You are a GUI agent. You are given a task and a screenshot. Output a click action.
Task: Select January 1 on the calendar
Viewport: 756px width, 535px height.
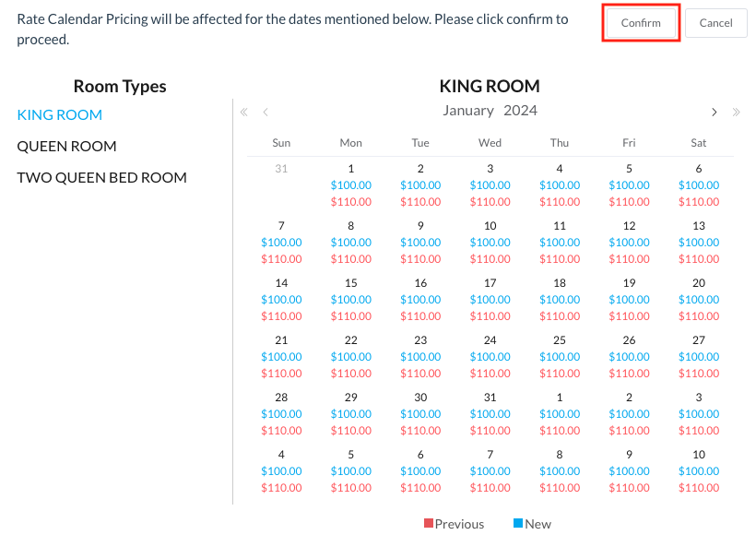tap(351, 169)
